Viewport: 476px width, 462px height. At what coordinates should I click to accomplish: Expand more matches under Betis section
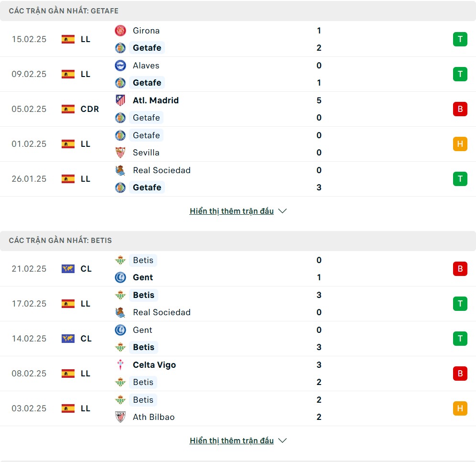coord(231,440)
